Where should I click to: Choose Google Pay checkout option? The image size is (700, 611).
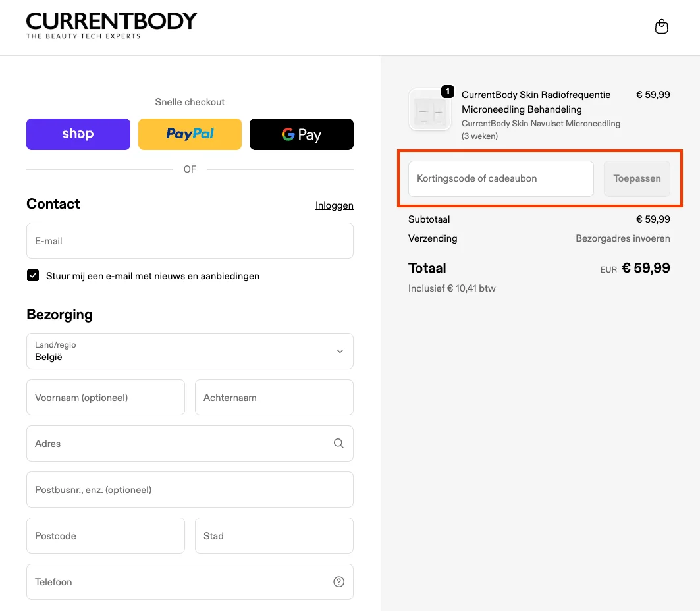coord(301,134)
